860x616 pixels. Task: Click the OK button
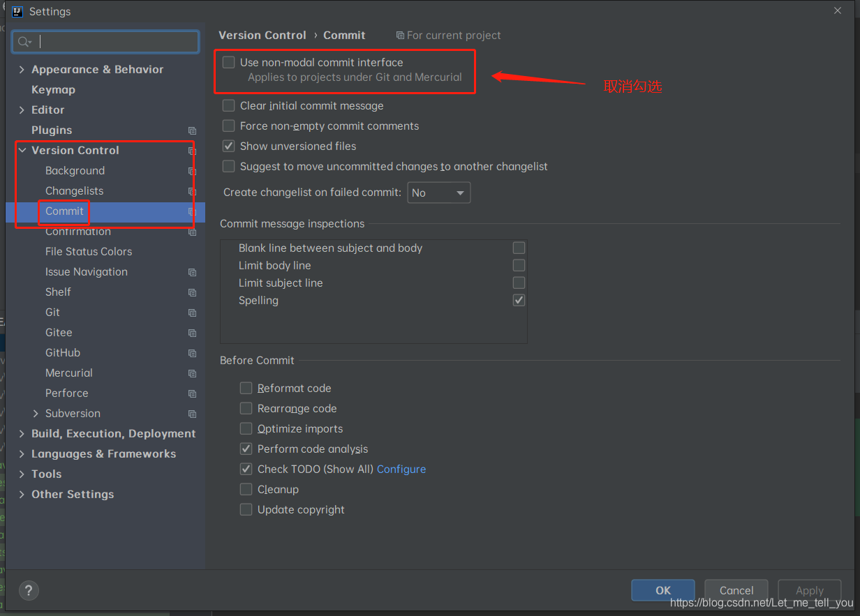click(x=662, y=589)
